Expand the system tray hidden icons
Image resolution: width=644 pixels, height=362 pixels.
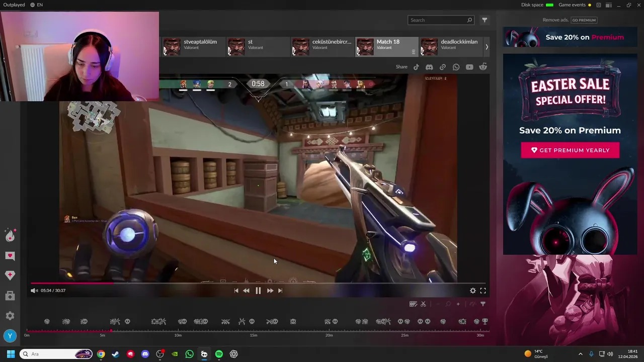(x=580, y=354)
